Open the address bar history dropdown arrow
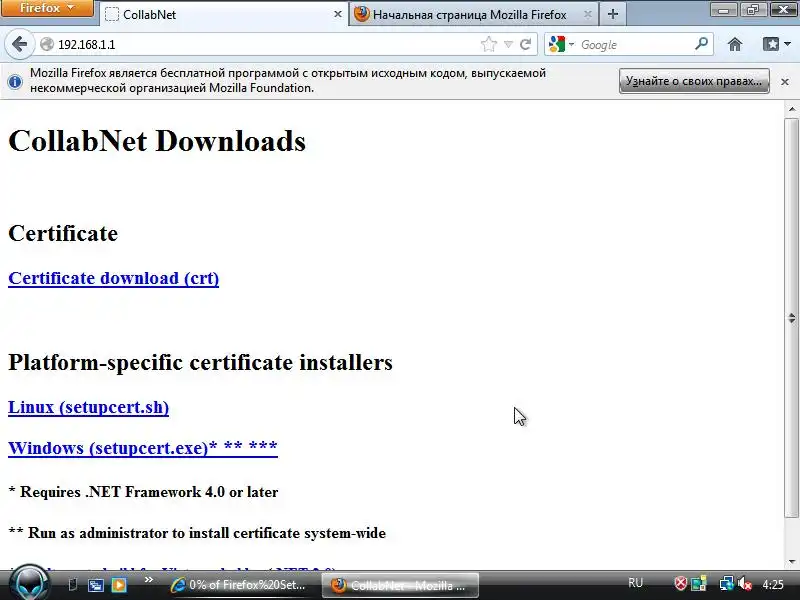The height and width of the screenshot is (600, 800). tap(508, 44)
